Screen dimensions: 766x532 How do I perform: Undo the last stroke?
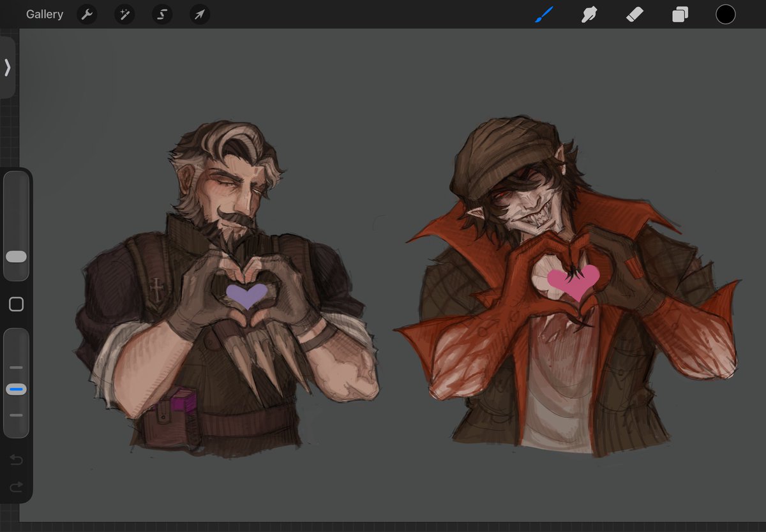coord(16,460)
